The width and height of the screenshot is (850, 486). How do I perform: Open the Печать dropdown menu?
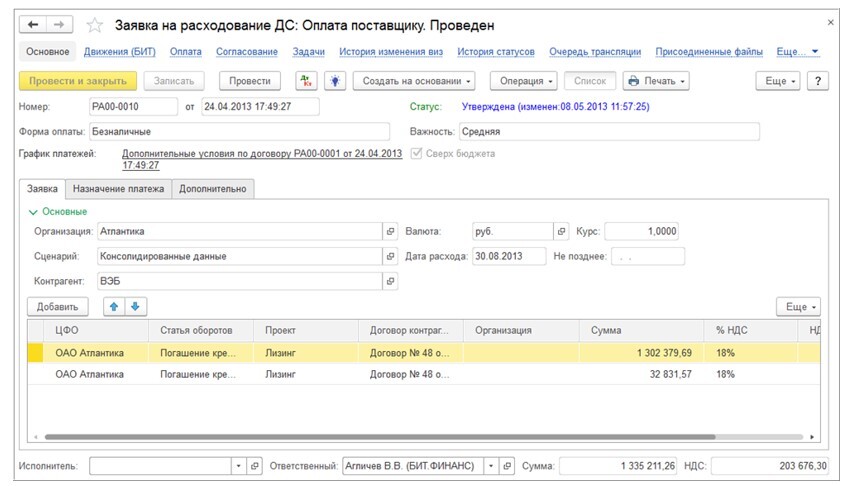click(656, 81)
